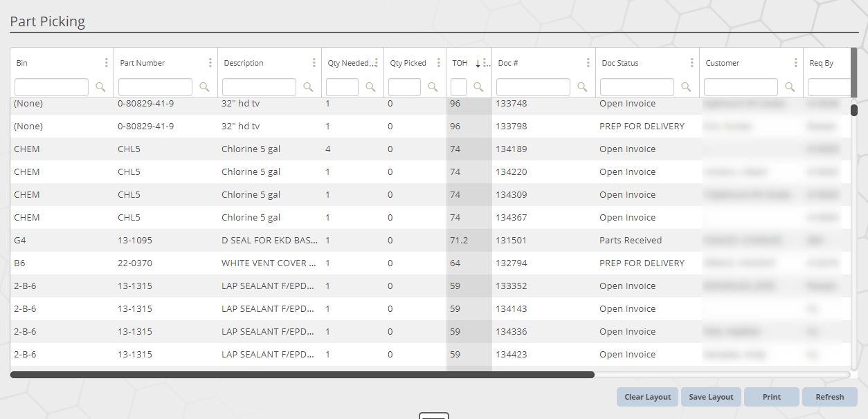
Task: Click the Bin filter search icon
Action: [101, 87]
